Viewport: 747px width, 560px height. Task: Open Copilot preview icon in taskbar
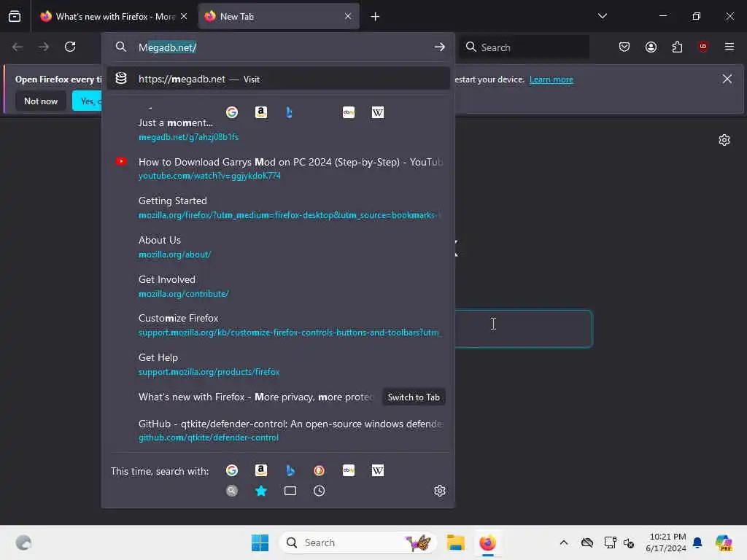point(723,542)
